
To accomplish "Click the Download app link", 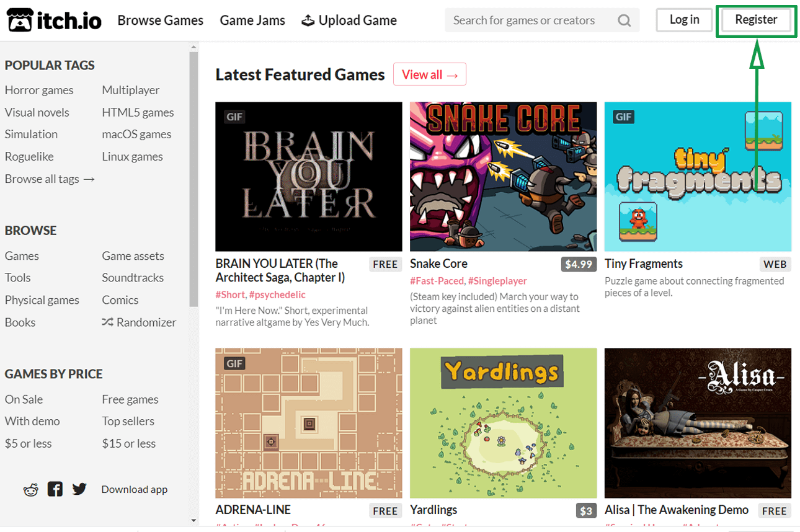I will coord(135,490).
